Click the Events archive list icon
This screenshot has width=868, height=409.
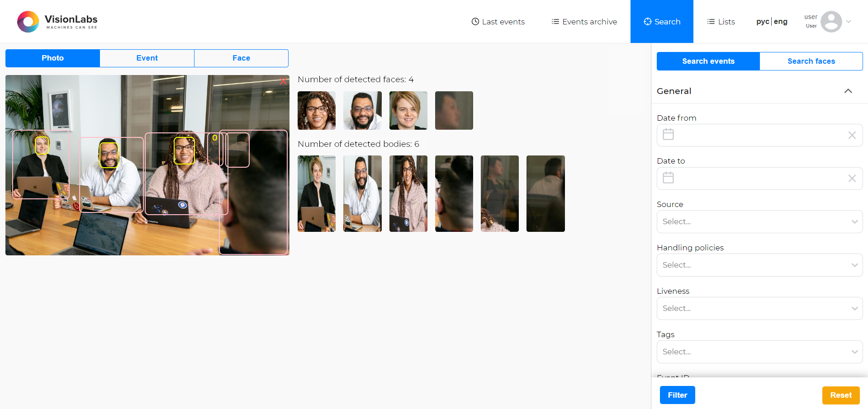(555, 21)
